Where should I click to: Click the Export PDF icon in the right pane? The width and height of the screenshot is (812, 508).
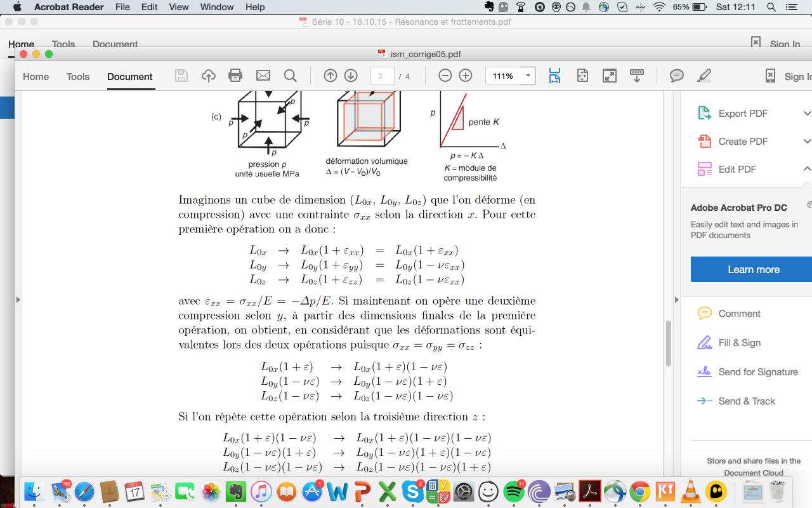[x=704, y=113]
